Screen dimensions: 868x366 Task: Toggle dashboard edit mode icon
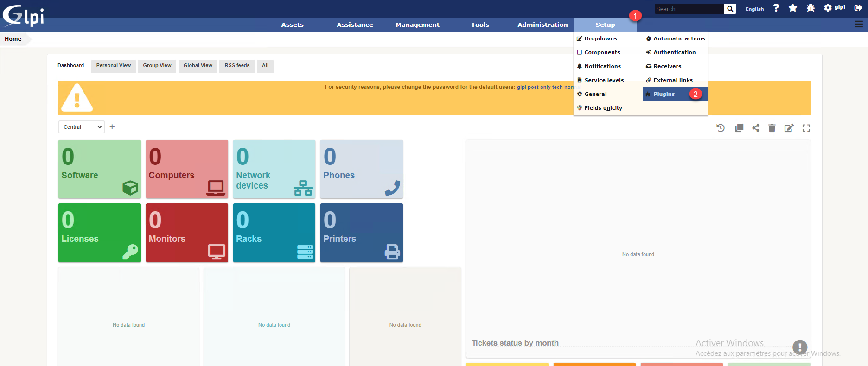pyautogui.click(x=789, y=128)
